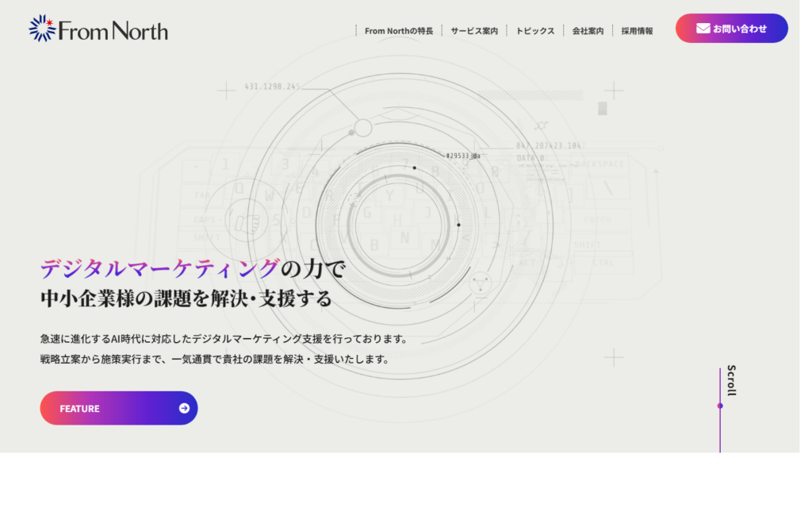Image resolution: width=812 pixels, height=508 pixels.
Task: Click the envelope icon in contact button
Action: (703, 29)
